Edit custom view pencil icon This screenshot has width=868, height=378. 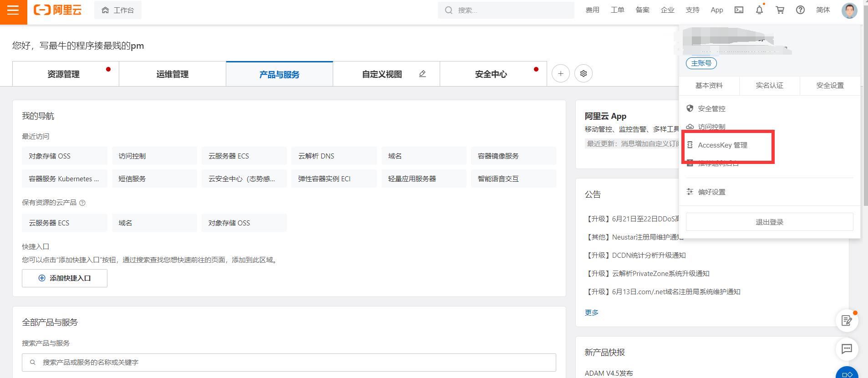[422, 74]
